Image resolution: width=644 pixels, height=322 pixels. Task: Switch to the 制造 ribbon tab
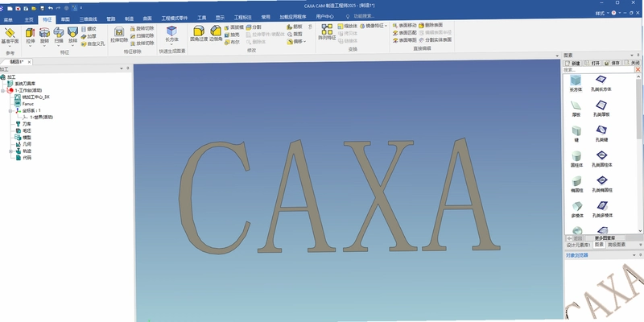coord(130,19)
